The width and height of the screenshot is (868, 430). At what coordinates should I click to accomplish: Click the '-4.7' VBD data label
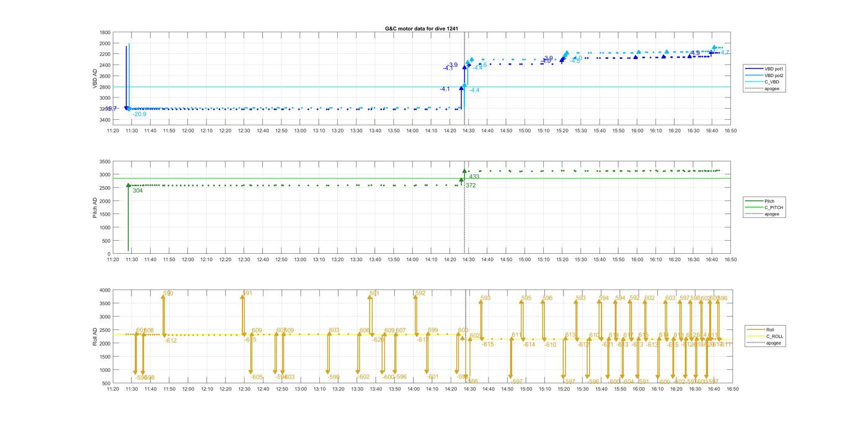coord(725,53)
